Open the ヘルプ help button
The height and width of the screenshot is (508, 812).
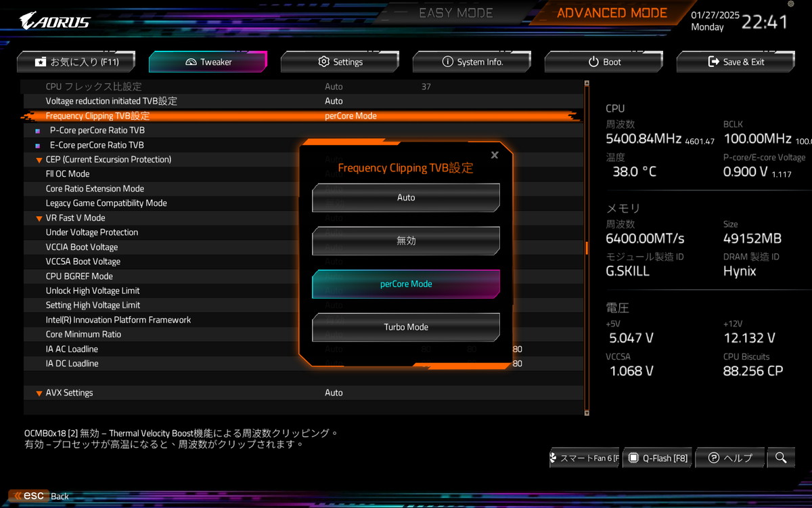pos(729,458)
